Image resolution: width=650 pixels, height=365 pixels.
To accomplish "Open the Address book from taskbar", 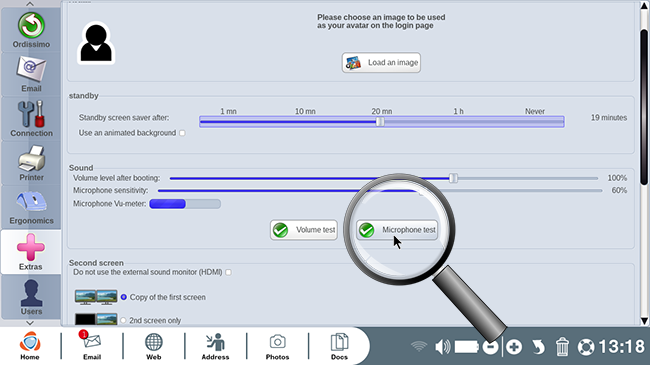I will click(x=215, y=346).
